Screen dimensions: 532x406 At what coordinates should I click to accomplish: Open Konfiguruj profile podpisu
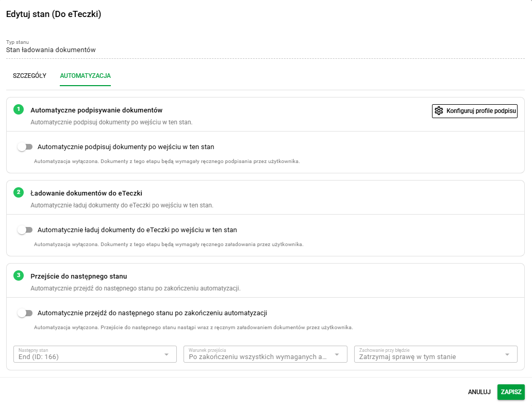click(475, 111)
